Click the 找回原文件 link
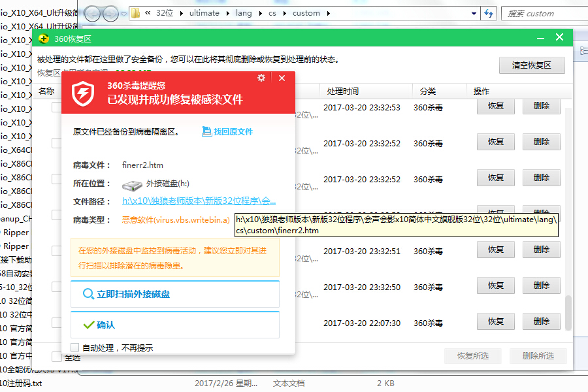The image size is (588, 392). [x=233, y=132]
